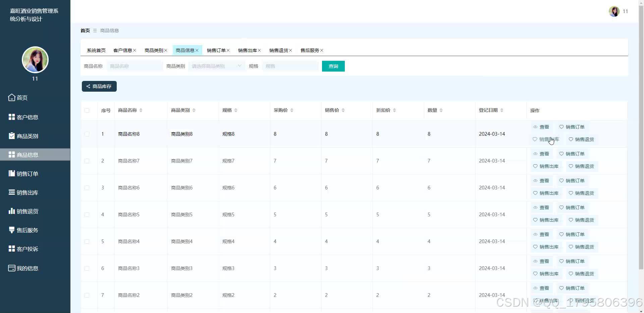The height and width of the screenshot is (313, 644).
Task: Sort table by 销售价 column
Action: tap(343, 110)
